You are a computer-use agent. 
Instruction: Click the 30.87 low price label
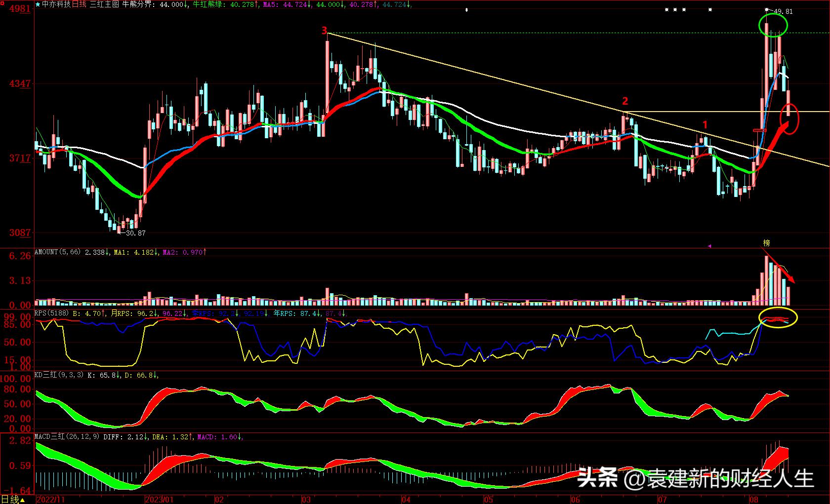tap(135, 233)
